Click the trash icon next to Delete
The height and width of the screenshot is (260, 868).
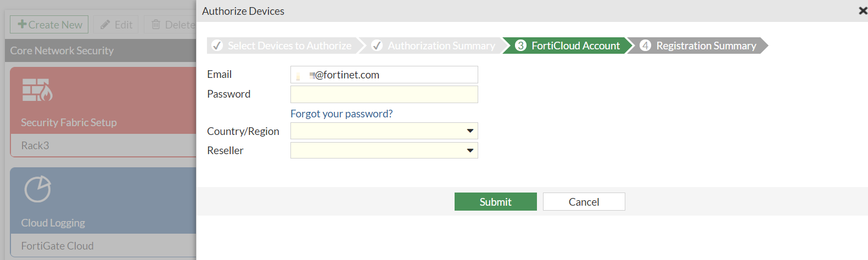click(x=156, y=25)
